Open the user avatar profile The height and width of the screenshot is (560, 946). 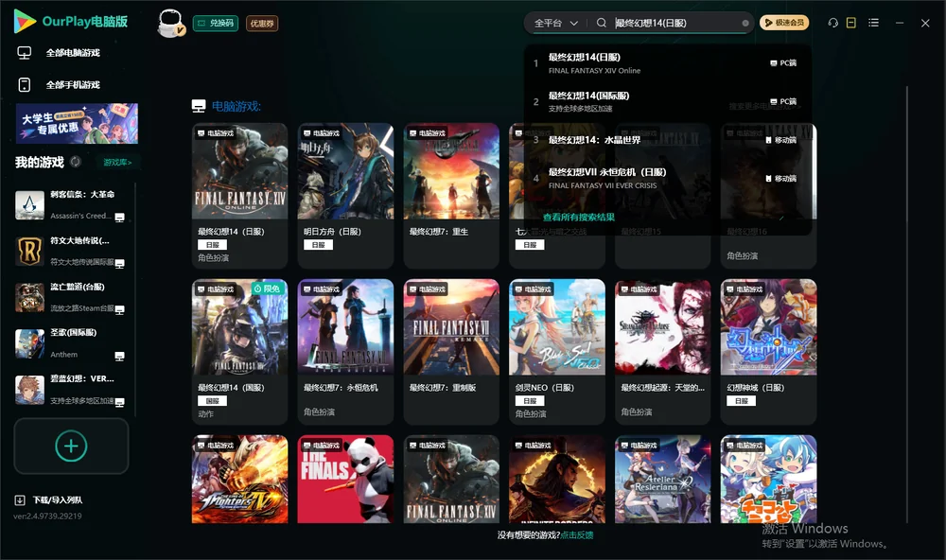point(170,24)
